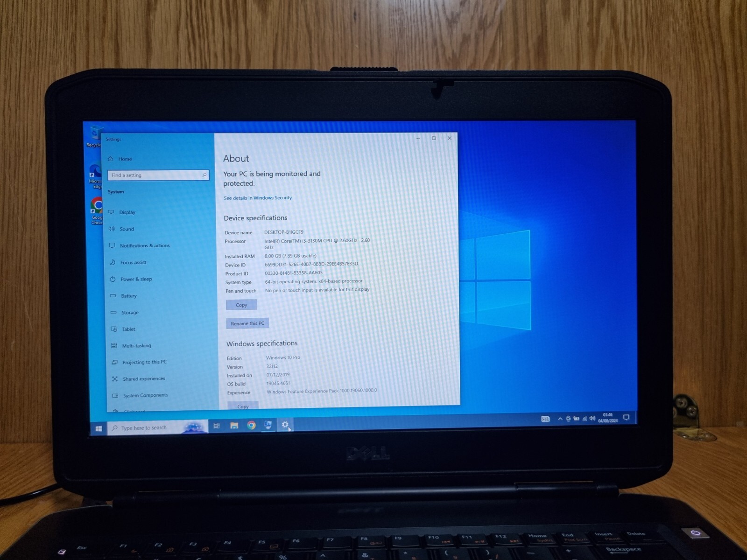The height and width of the screenshot is (560, 747).
Task: Open the battery status tray icon
Action: tap(577, 419)
